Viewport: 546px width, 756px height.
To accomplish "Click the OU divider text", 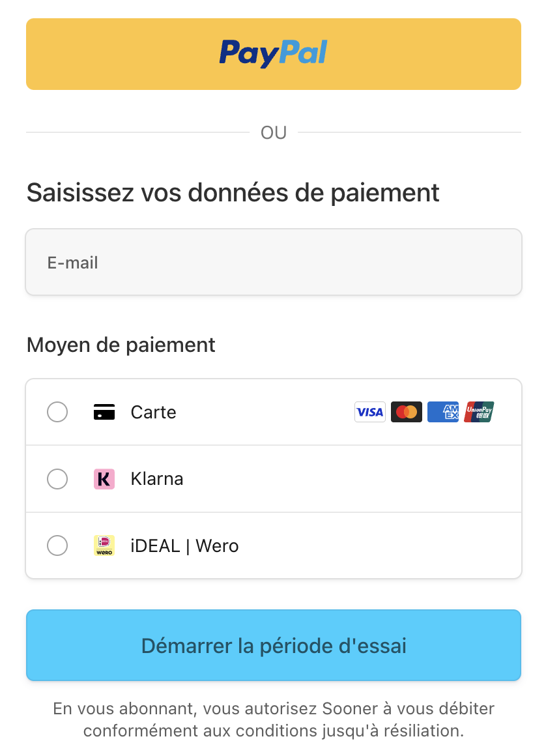I will 274,132.
